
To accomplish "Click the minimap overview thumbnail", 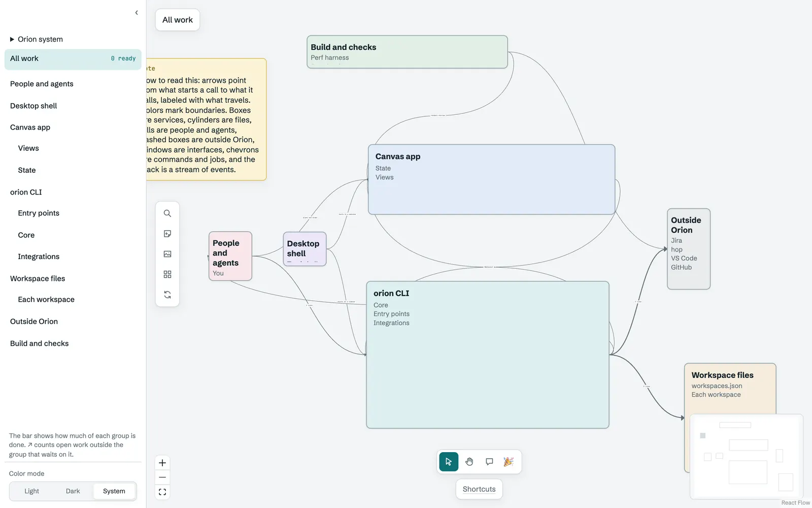I will (x=747, y=456).
